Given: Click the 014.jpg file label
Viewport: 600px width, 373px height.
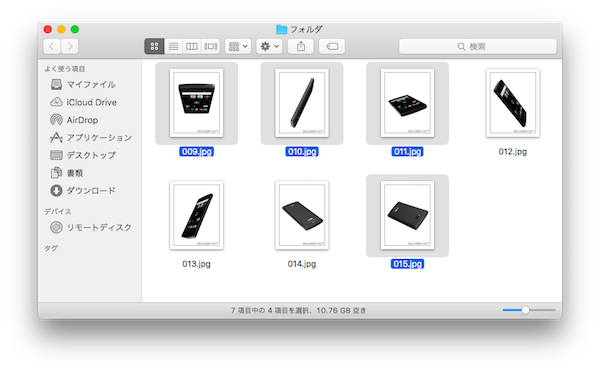Looking at the screenshot, I should (302, 264).
